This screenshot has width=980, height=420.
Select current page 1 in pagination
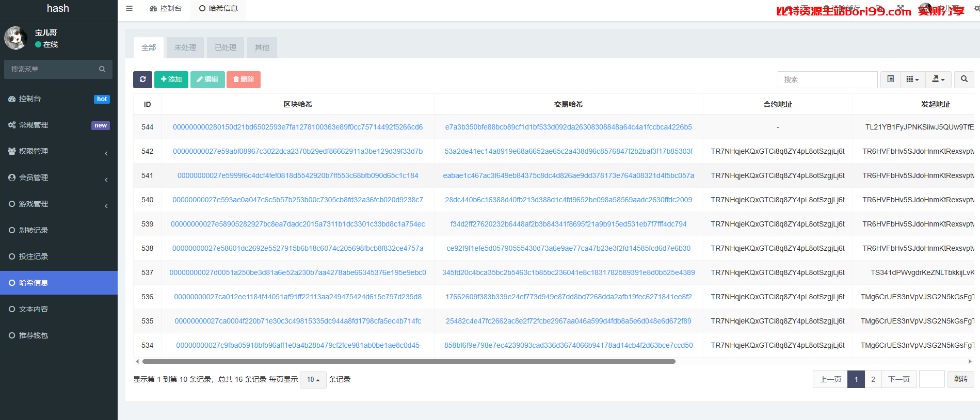click(x=856, y=379)
